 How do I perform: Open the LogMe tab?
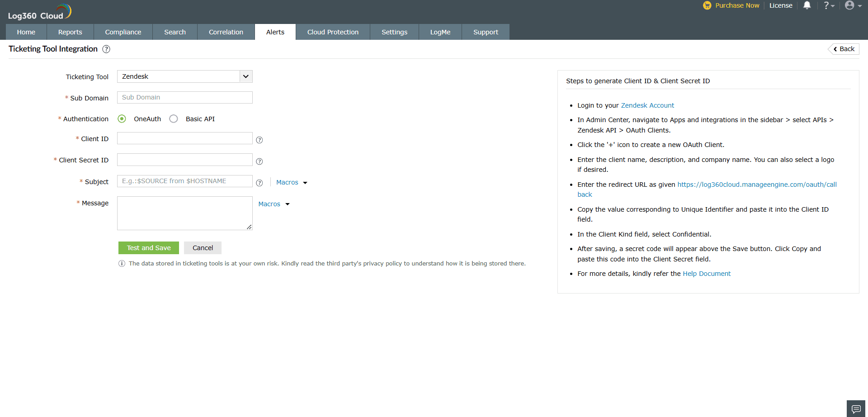440,32
